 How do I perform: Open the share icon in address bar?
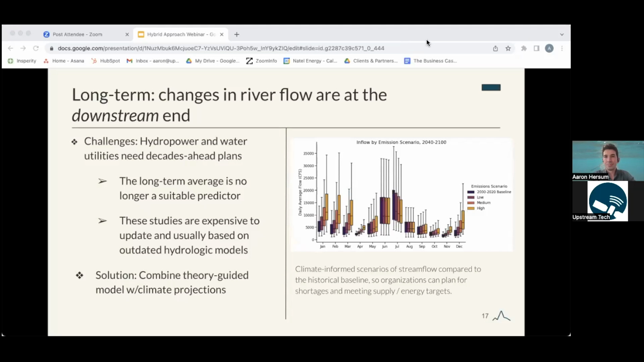(495, 48)
